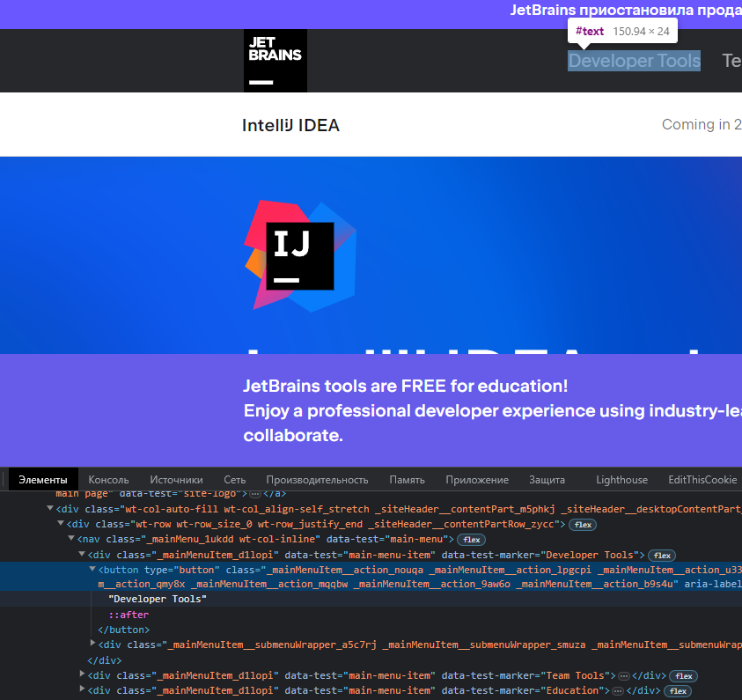Open the Консоль DevTools tab
742x700 pixels.
[108, 480]
